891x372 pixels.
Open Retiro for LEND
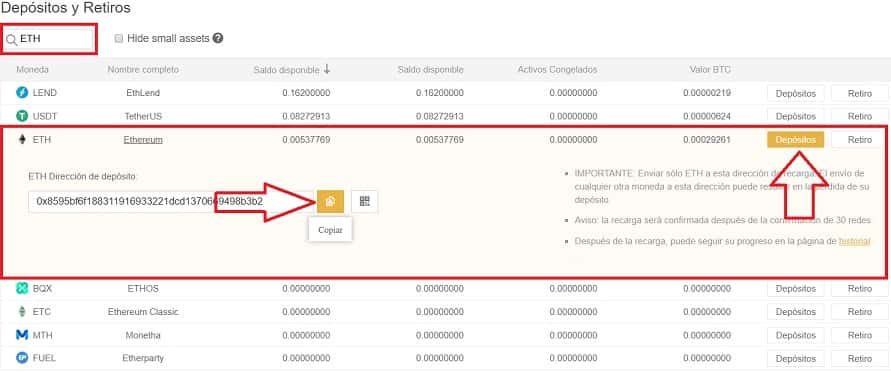860,93
